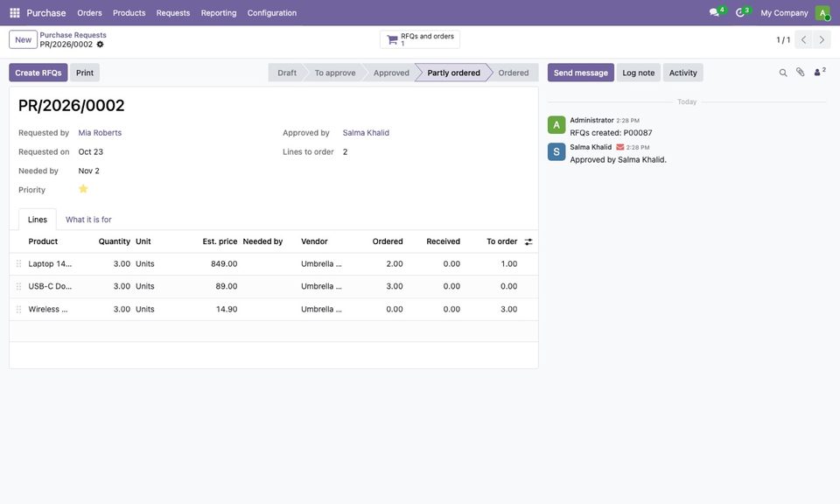Open the Administrator user avatar menu
This screenshot has height=504, width=840.
pyautogui.click(x=822, y=13)
